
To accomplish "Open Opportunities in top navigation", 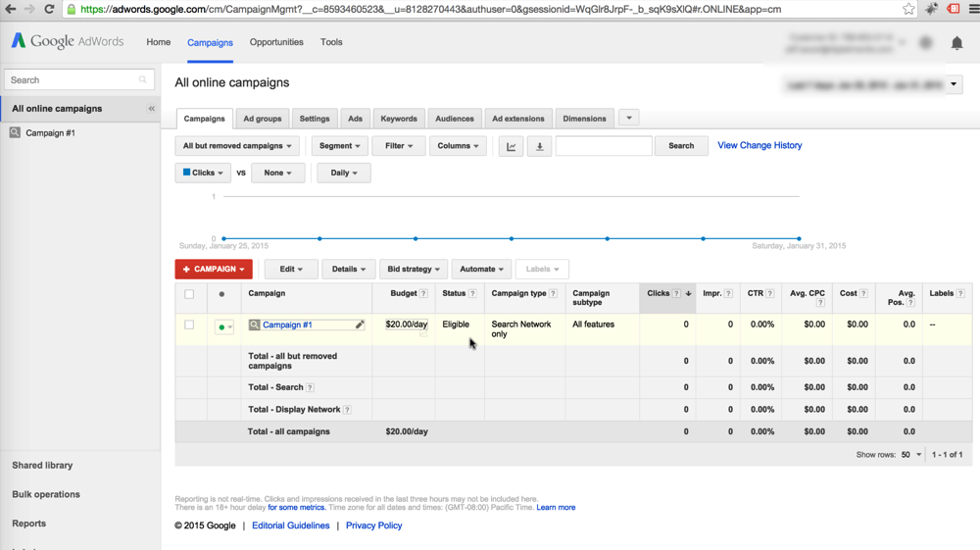I will click(276, 42).
